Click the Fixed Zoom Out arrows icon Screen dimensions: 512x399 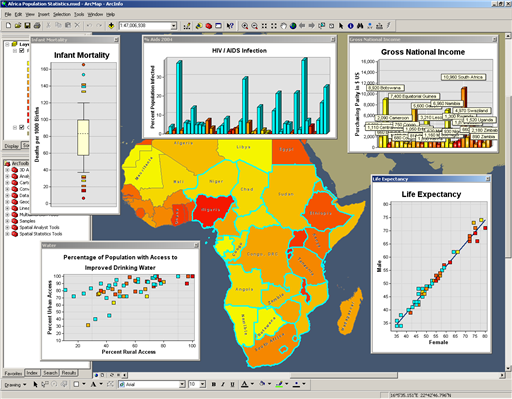(274, 26)
